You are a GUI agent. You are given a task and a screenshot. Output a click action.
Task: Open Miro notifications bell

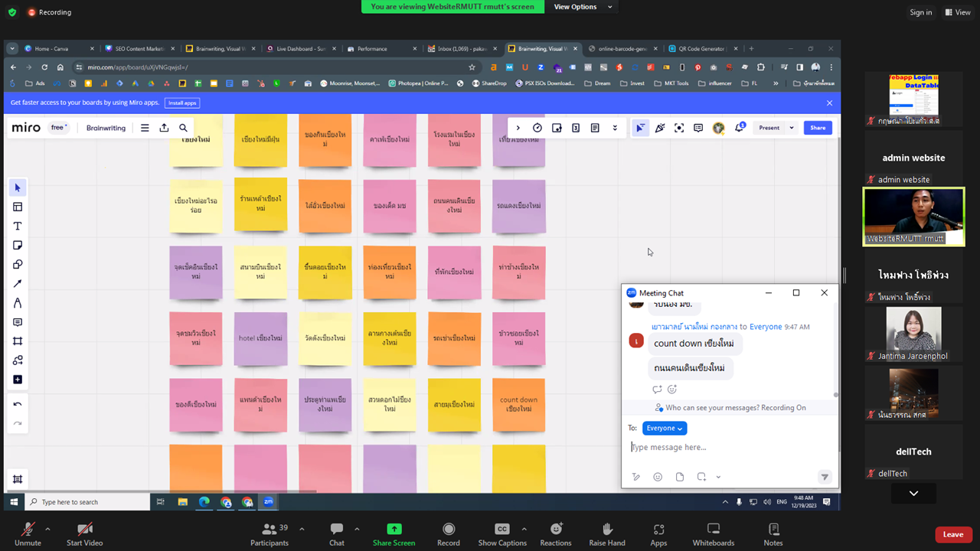[740, 128]
